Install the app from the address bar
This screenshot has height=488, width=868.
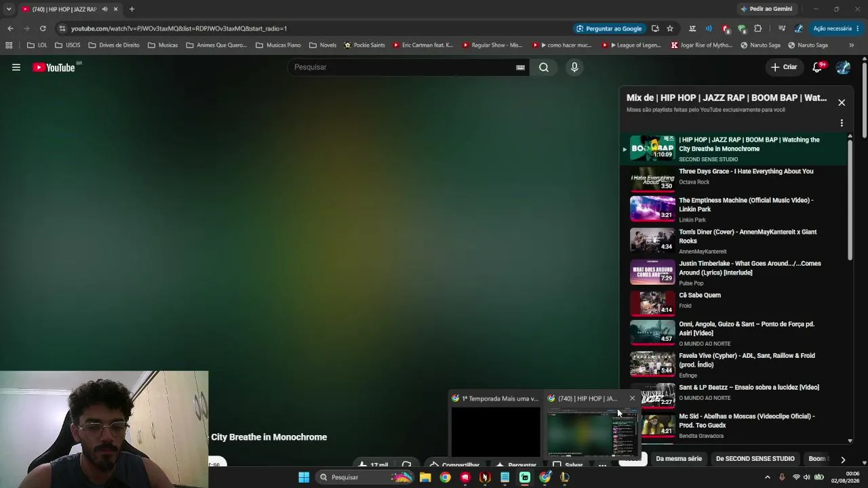pos(655,28)
